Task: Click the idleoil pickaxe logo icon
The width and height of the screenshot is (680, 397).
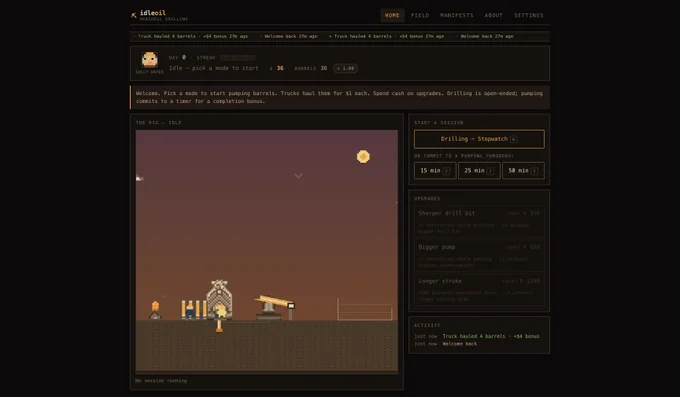Action: click(x=134, y=16)
